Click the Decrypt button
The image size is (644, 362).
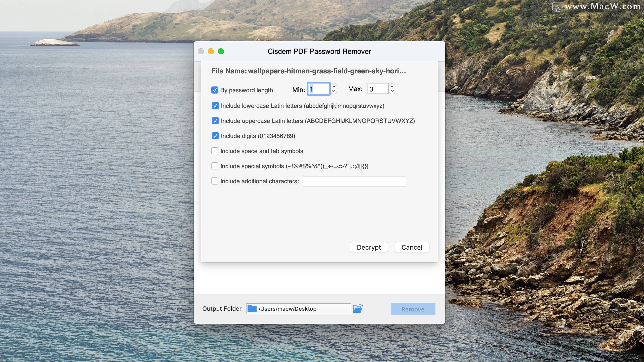369,247
